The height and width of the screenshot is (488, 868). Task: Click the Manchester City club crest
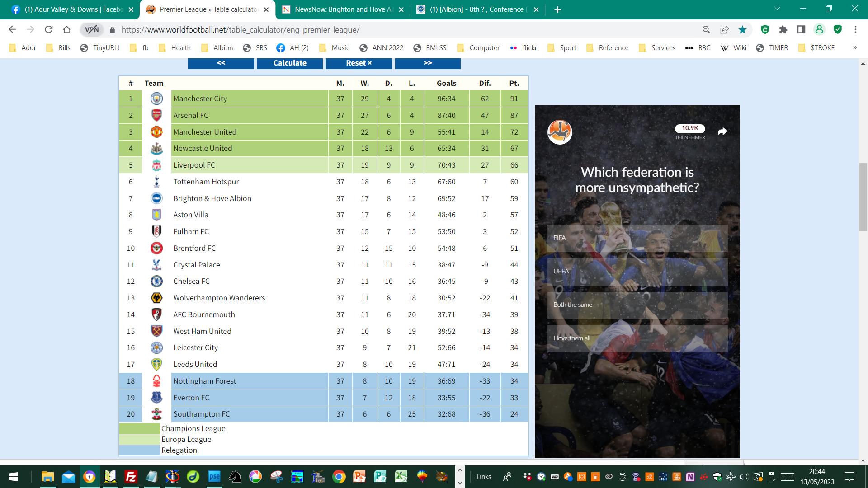156,99
